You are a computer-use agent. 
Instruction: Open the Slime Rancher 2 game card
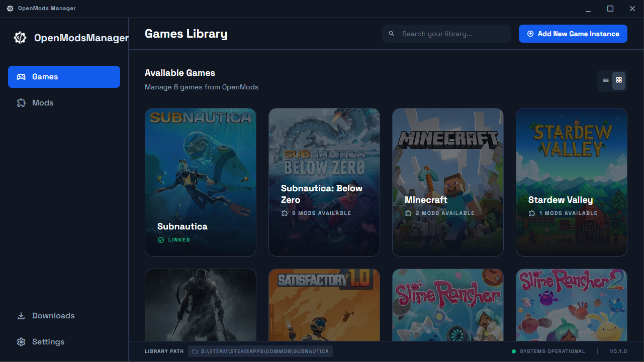click(572, 305)
